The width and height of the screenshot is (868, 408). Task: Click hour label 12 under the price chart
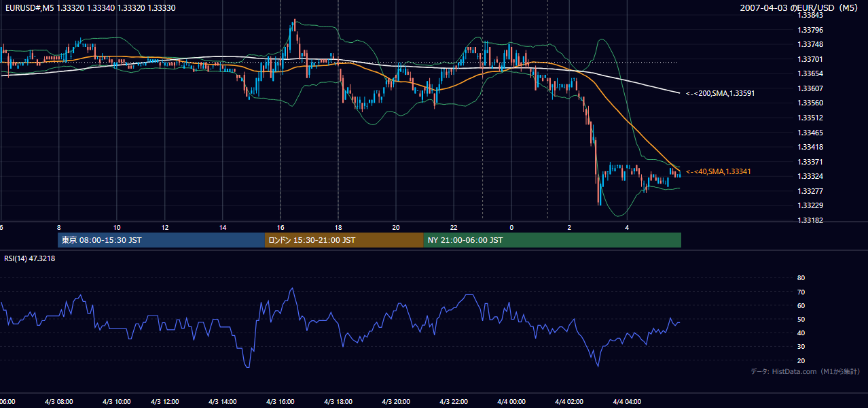(165, 227)
